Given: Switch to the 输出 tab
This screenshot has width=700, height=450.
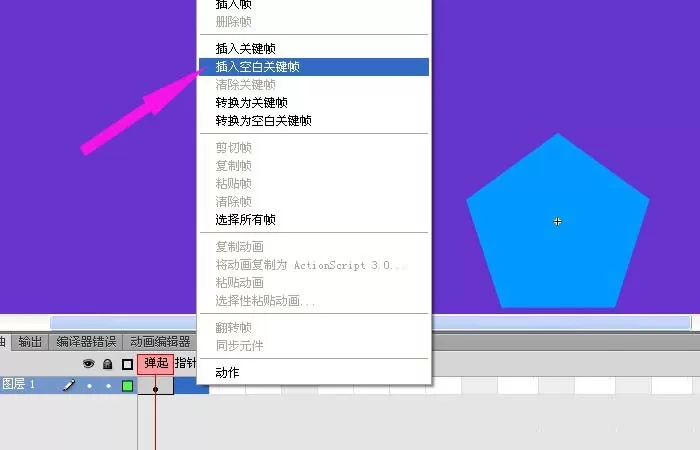Looking at the screenshot, I should [x=30, y=342].
